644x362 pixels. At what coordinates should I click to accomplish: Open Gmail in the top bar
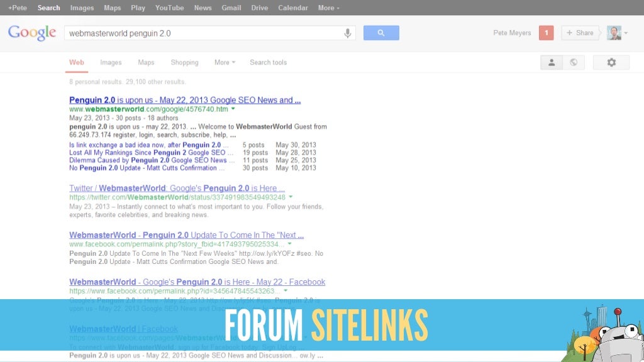[231, 8]
